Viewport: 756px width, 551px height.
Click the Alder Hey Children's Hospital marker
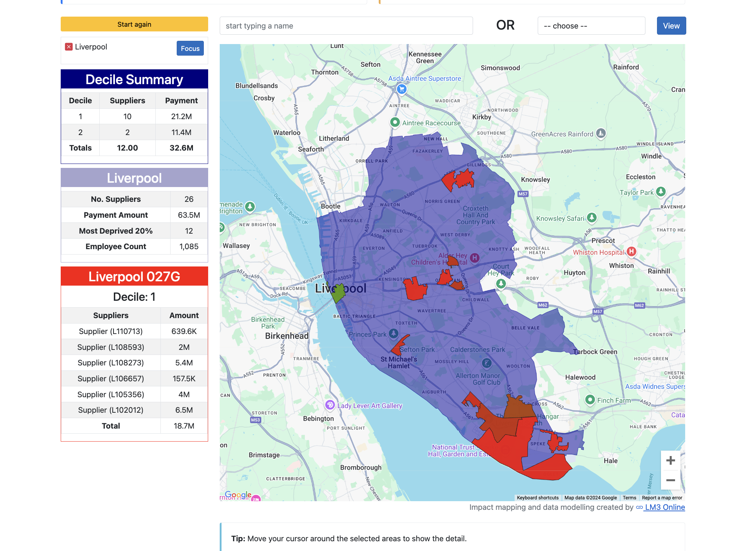click(x=475, y=257)
